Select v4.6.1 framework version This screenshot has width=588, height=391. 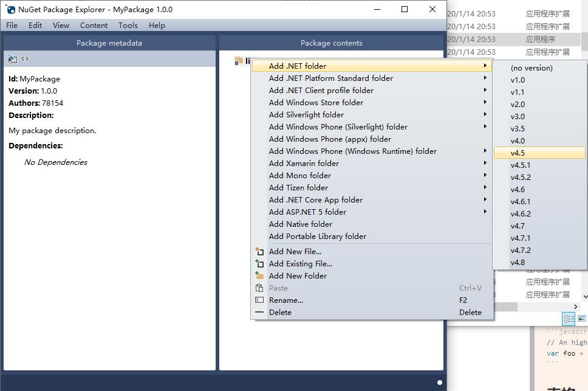click(x=539, y=201)
